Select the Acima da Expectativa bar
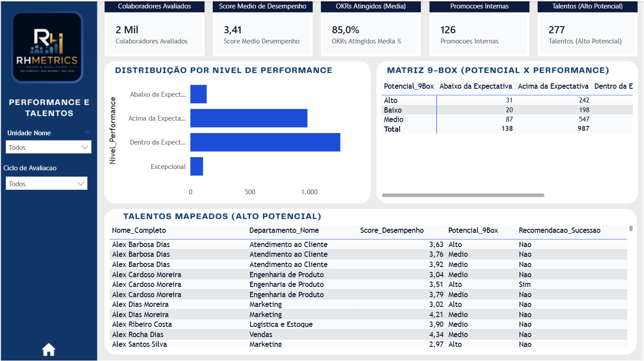Viewport: 644px width, 361px height. click(x=249, y=118)
